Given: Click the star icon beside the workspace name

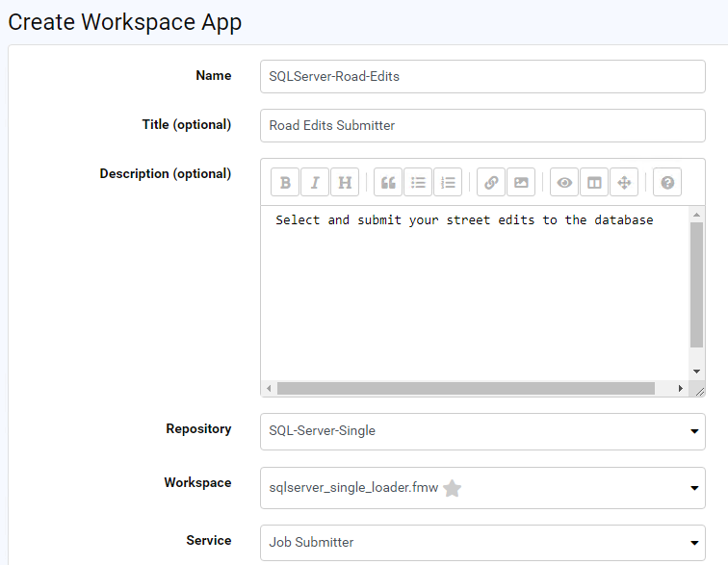Looking at the screenshot, I should [x=453, y=488].
